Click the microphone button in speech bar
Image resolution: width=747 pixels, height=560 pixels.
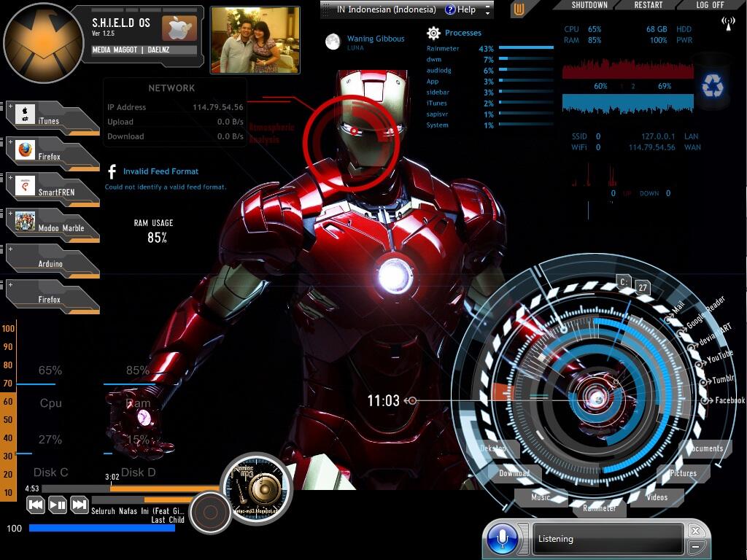tap(502, 538)
